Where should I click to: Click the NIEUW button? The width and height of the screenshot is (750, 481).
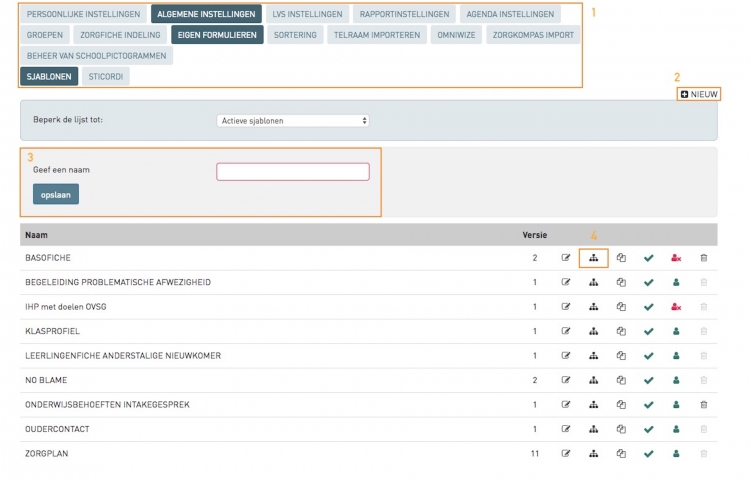coord(699,94)
